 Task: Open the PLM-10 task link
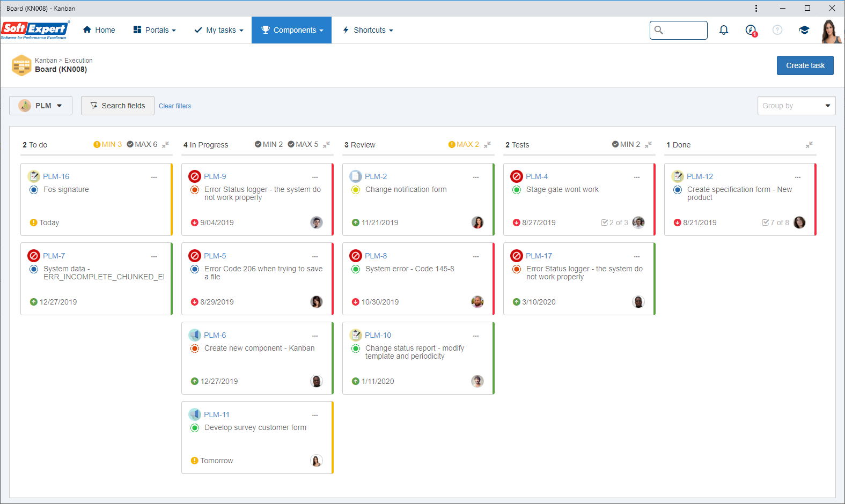coord(378,335)
